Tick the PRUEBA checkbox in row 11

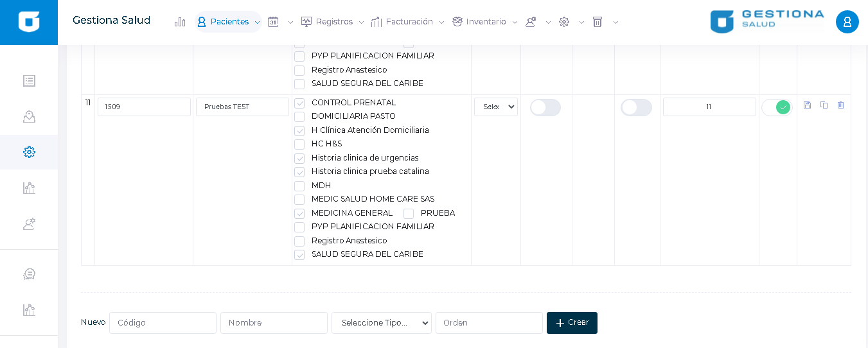pos(409,214)
